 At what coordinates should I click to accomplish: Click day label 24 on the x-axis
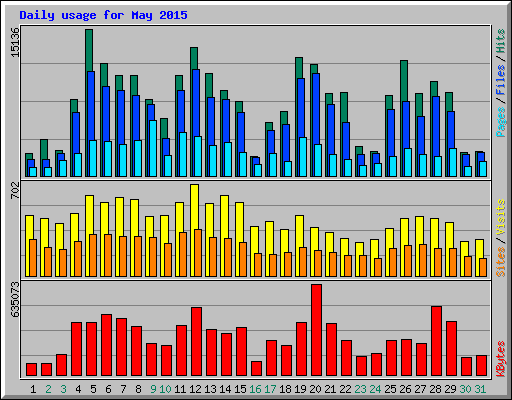(x=375, y=389)
